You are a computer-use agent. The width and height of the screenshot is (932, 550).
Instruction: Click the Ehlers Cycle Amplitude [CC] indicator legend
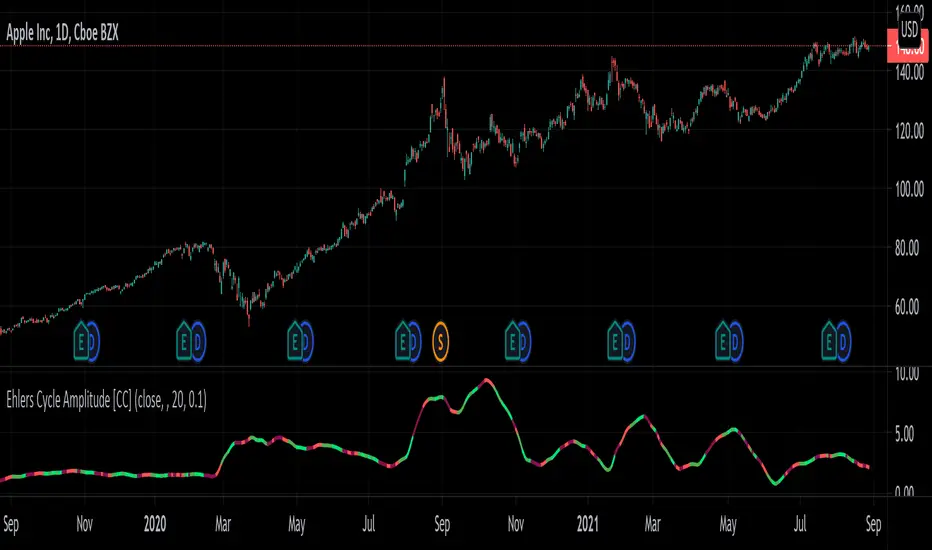click(106, 400)
